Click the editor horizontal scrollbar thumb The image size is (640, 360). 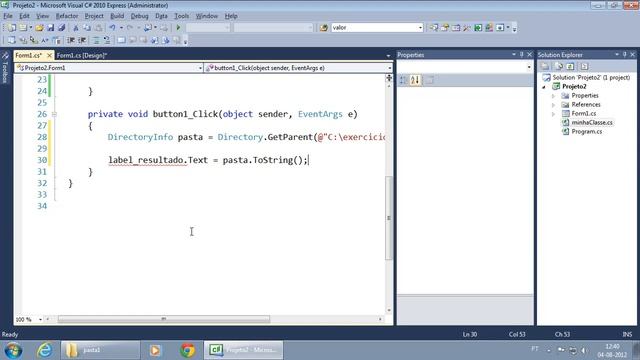(164, 319)
